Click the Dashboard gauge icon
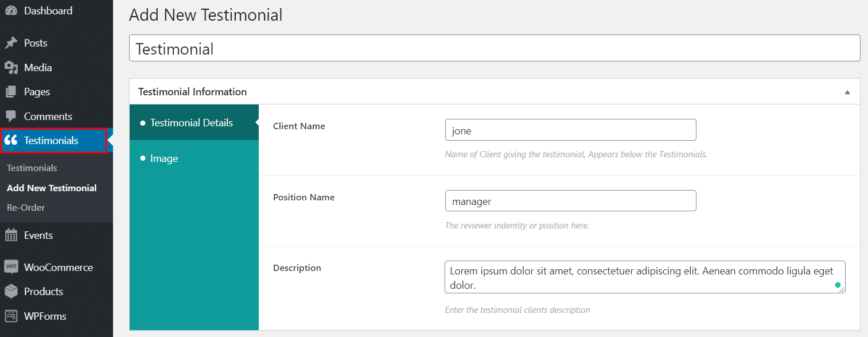This screenshot has width=868, height=337. [11, 11]
